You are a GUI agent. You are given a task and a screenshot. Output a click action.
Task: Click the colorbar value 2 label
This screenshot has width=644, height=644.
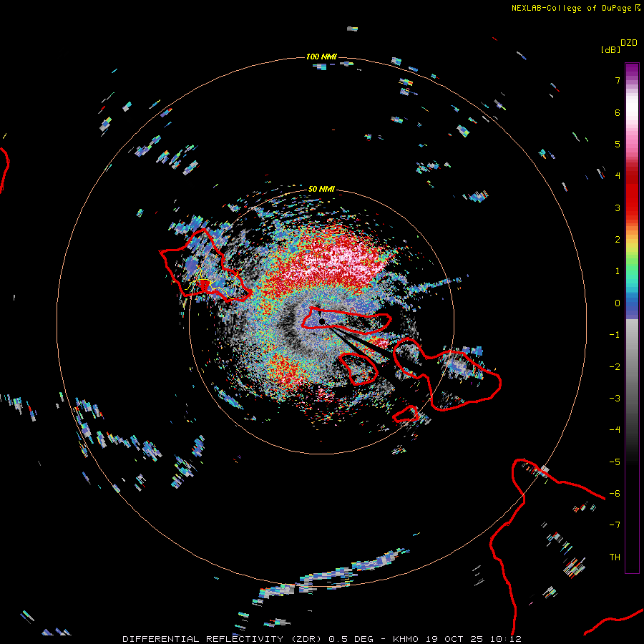pos(618,240)
